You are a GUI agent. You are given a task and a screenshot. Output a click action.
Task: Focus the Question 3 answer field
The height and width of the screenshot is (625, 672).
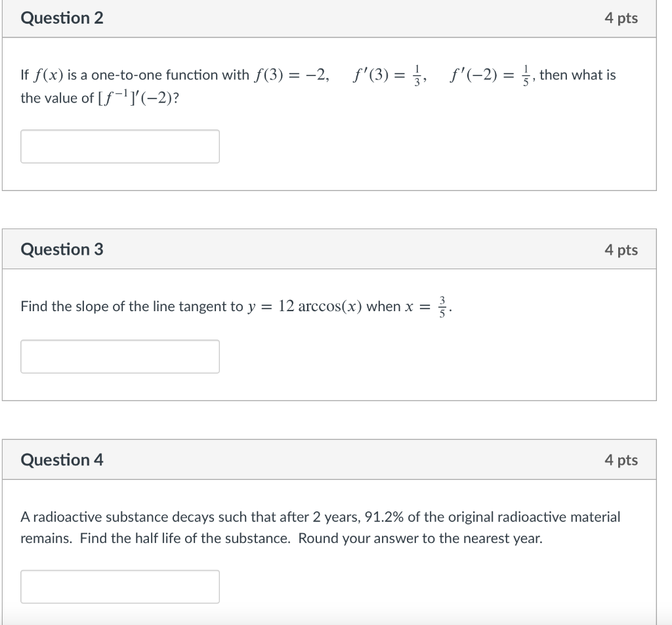pos(120,356)
